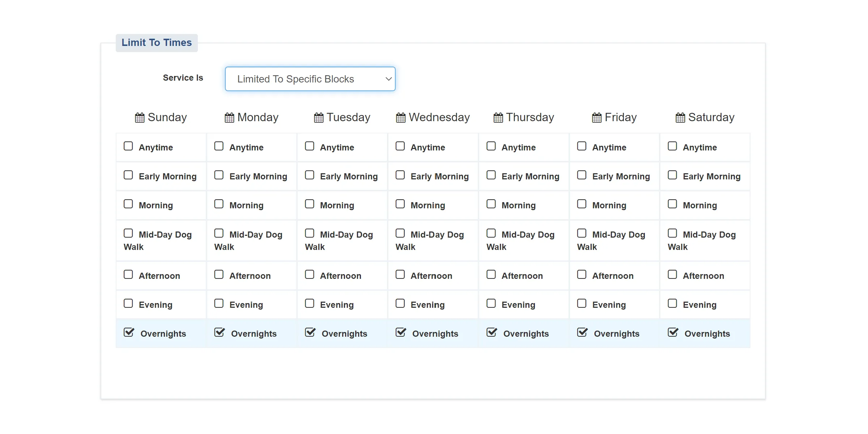Viewport: 868px width, 434px height.
Task: Enable Anytime on Monday
Action: [x=219, y=146]
